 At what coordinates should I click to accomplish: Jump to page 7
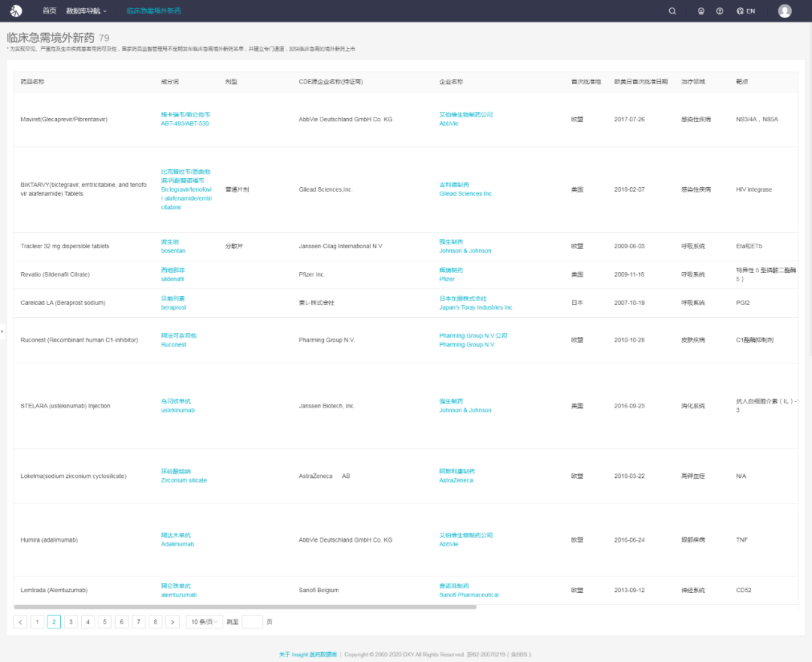coord(139,621)
